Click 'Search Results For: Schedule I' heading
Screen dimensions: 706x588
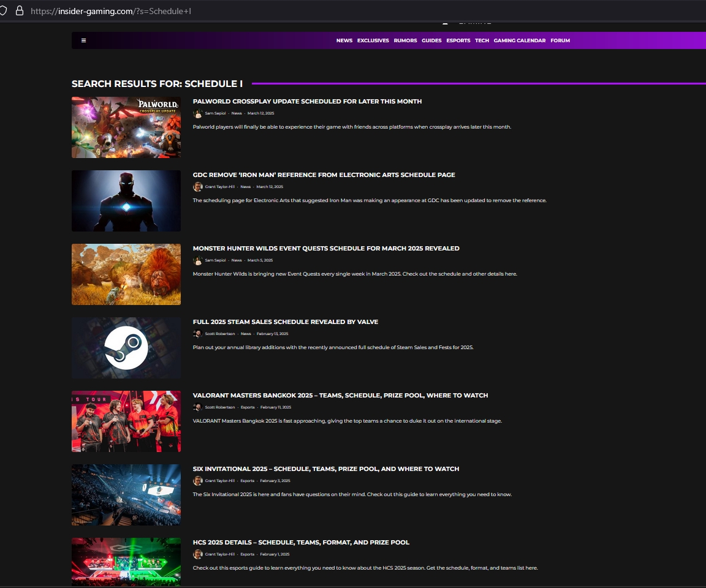click(x=157, y=84)
